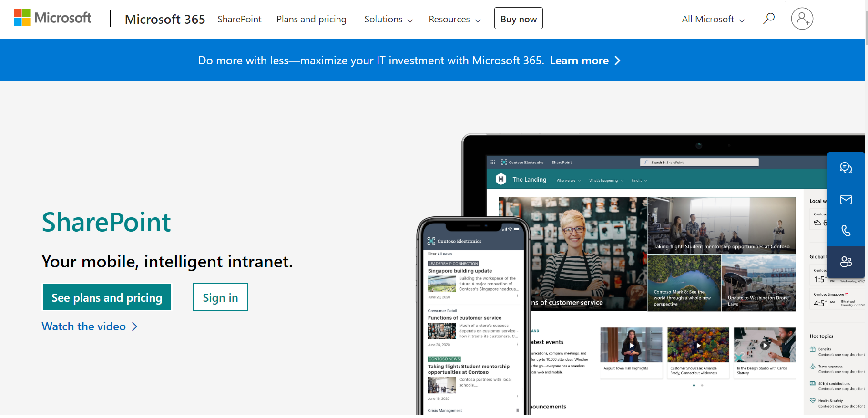Click the CONTOSO NEWS tag on phone
Viewport: 868px width, 418px height.
click(444, 359)
